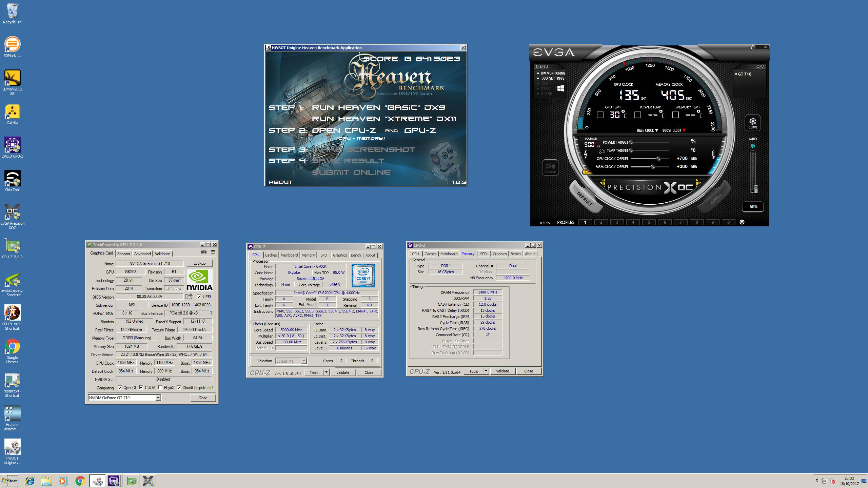This screenshot has width=868, height=488.
Task: Toggle the MEMORY TEMP checkbox in Precision XOC
Action: coord(675,115)
